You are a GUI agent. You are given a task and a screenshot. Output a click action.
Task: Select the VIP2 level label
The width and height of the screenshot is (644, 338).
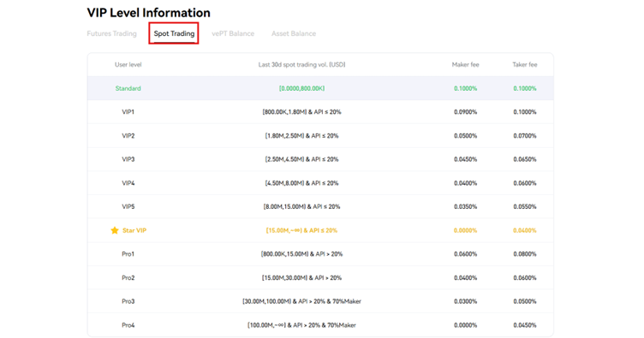[x=128, y=136]
